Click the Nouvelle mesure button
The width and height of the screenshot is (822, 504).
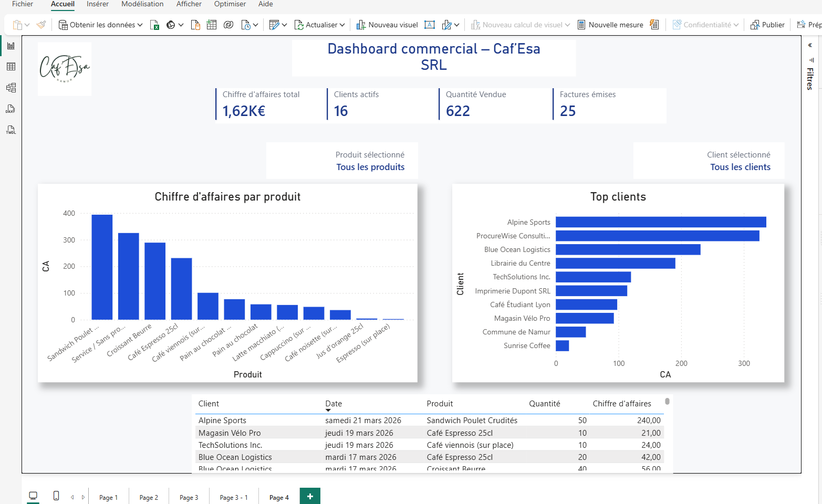pyautogui.click(x=610, y=25)
